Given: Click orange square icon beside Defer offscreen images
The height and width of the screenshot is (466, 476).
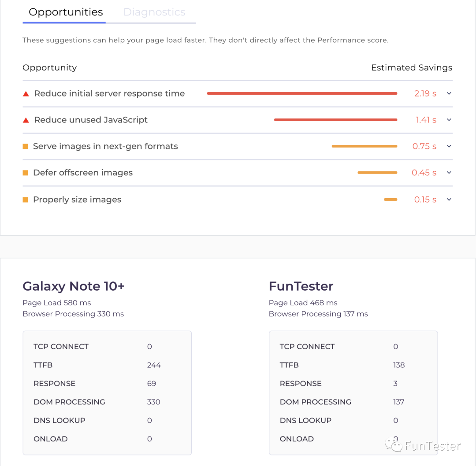Looking at the screenshot, I should pos(25,173).
